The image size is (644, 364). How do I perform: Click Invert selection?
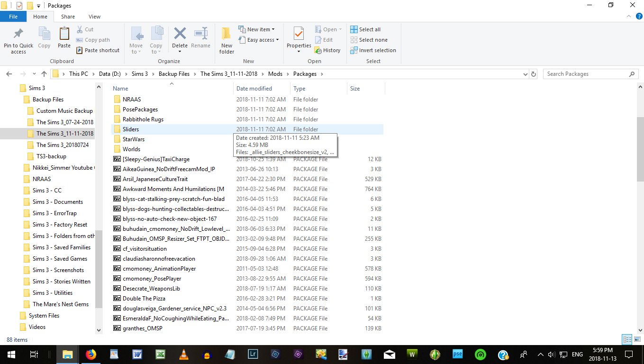(373, 50)
